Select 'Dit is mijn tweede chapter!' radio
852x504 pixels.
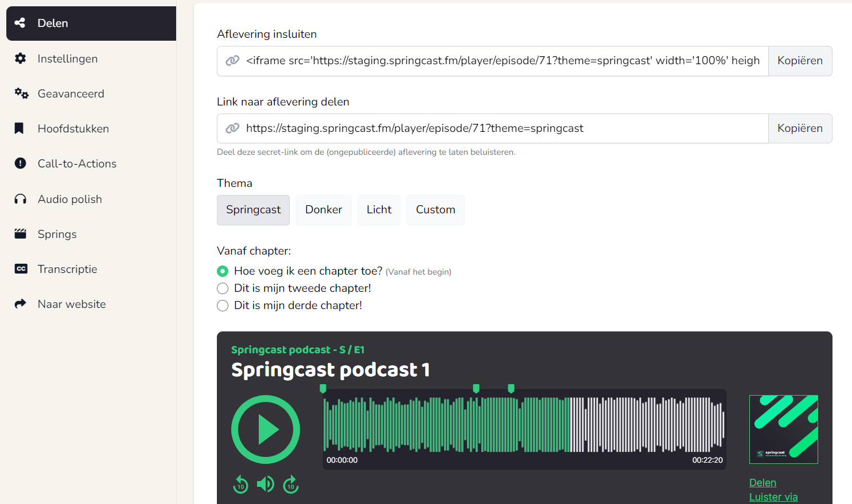tap(223, 288)
